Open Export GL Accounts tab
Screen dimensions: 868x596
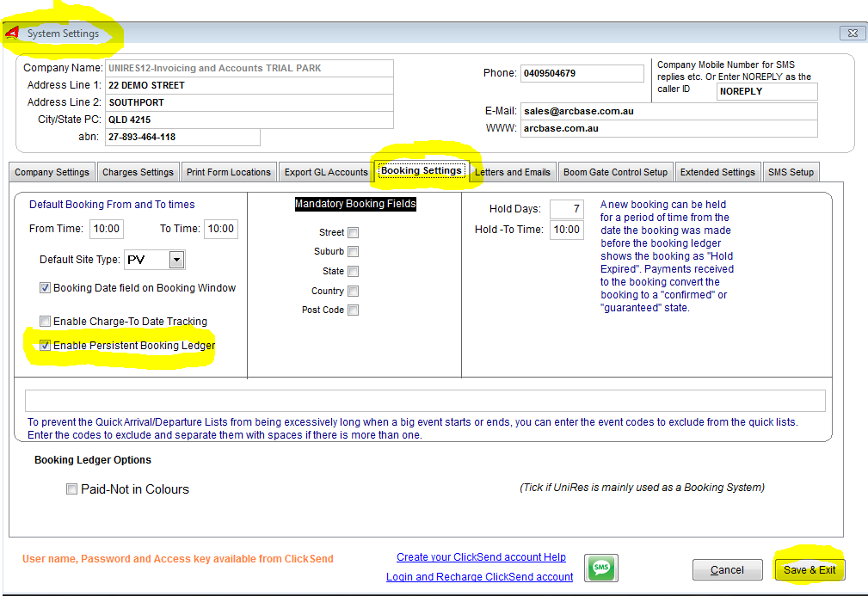tap(326, 172)
